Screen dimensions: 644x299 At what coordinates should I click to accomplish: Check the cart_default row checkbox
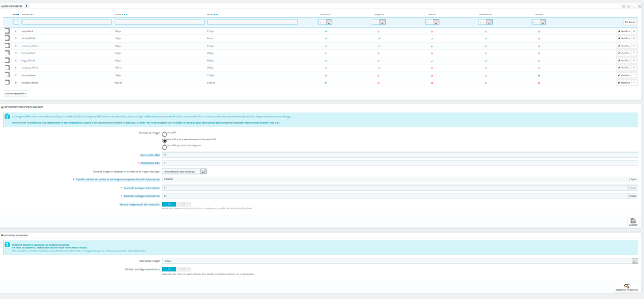point(7,31)
